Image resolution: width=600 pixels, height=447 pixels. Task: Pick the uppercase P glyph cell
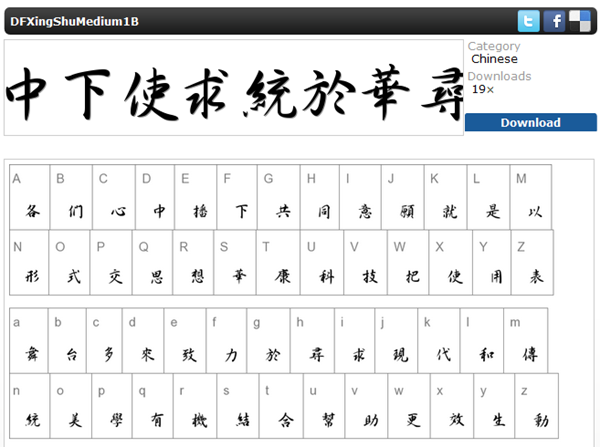click(111, 263)
